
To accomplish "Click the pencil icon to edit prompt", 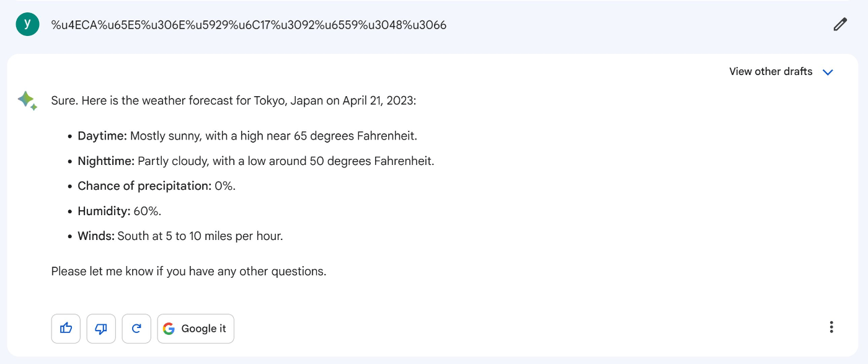I will point(840,25).
